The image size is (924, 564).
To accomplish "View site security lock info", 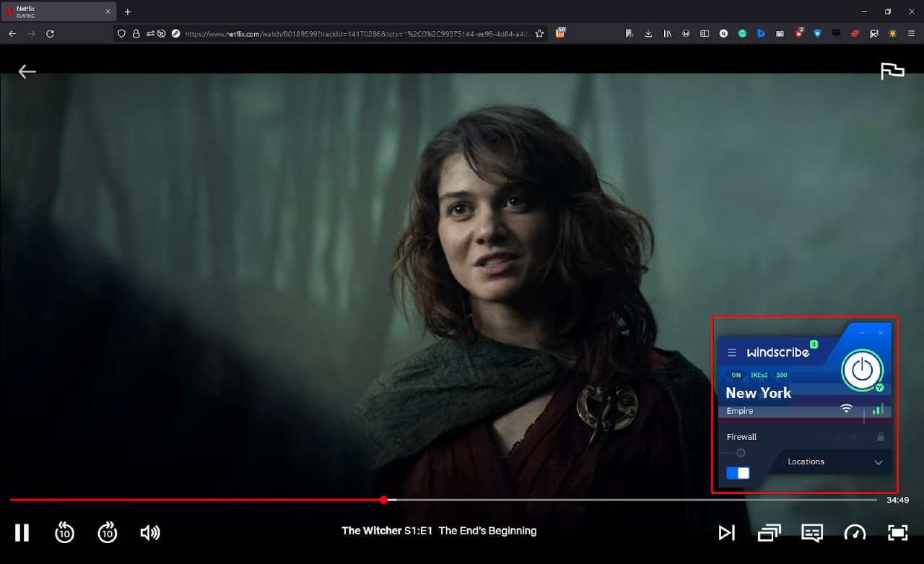I will click(x=136, y=33).
